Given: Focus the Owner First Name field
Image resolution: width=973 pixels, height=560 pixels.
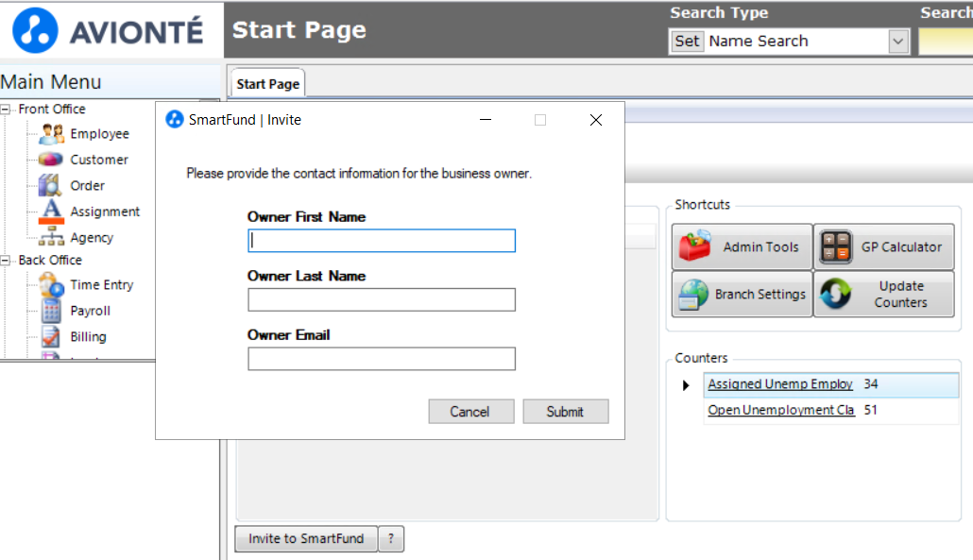Looking at the screenshot, I should click(x=382, y=241).
